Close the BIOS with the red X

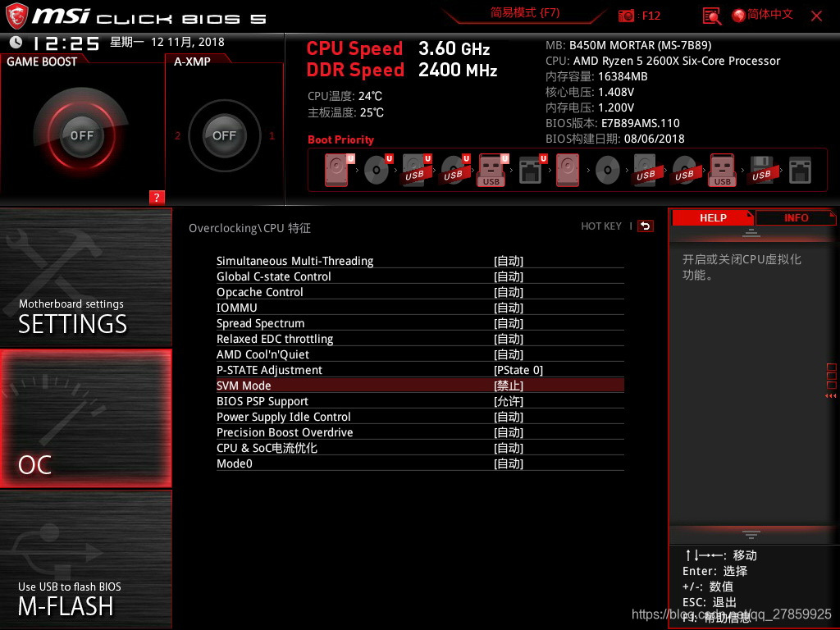pos(816,16)
